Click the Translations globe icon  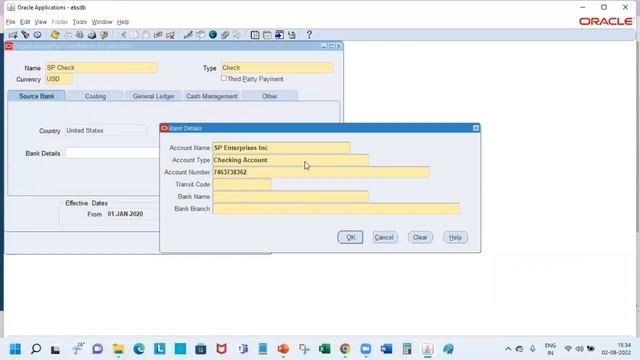pyautogui.click(x=213, y=35)
